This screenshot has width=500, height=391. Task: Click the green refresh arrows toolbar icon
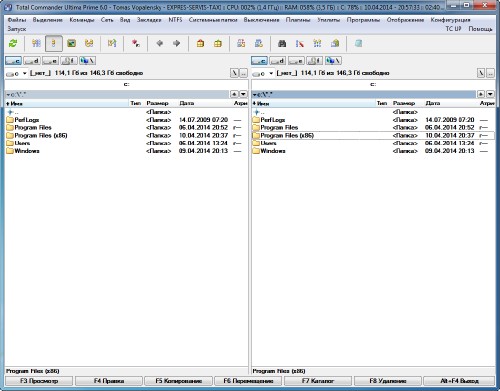pos(13,43)
